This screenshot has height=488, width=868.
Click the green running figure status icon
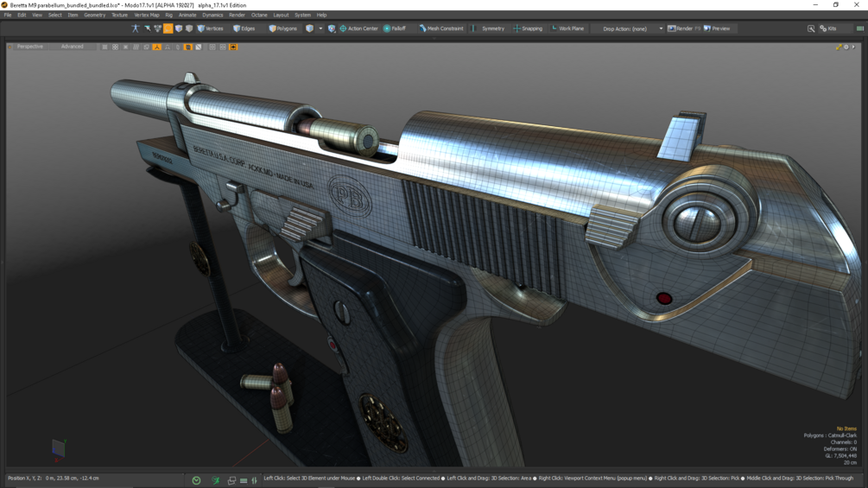(216, 480)
